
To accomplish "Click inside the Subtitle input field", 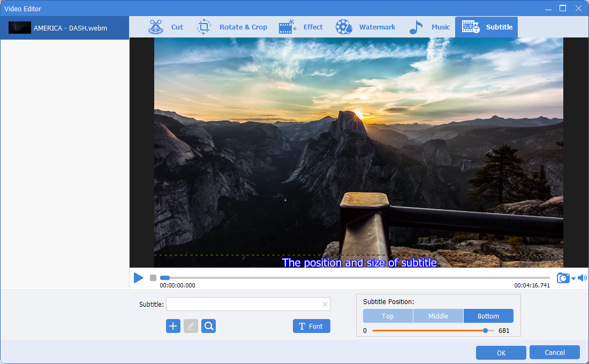I will coord(244,305).
